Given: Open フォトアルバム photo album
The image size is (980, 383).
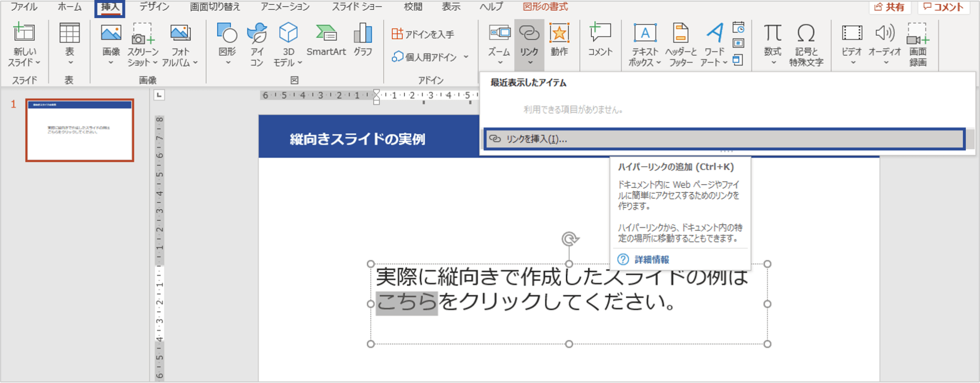Looking at the screenshot, I should pyautogui.click(x=180, y=45).
